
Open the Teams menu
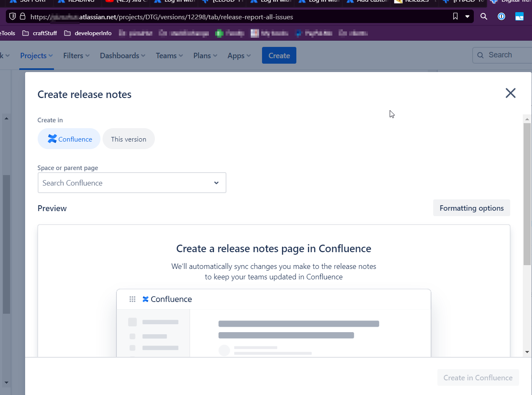pos(170,55)
